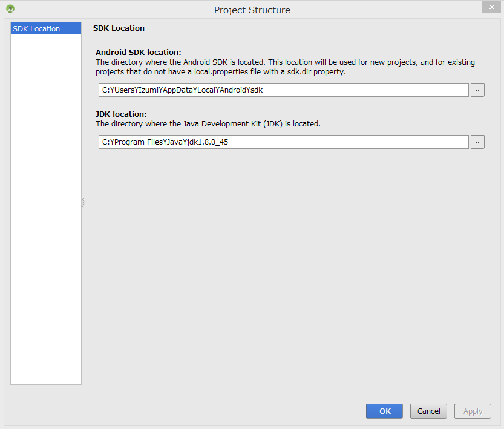504x429 pixels.
Task: Select SDK Location in the left list
Action: coord(46,28)
